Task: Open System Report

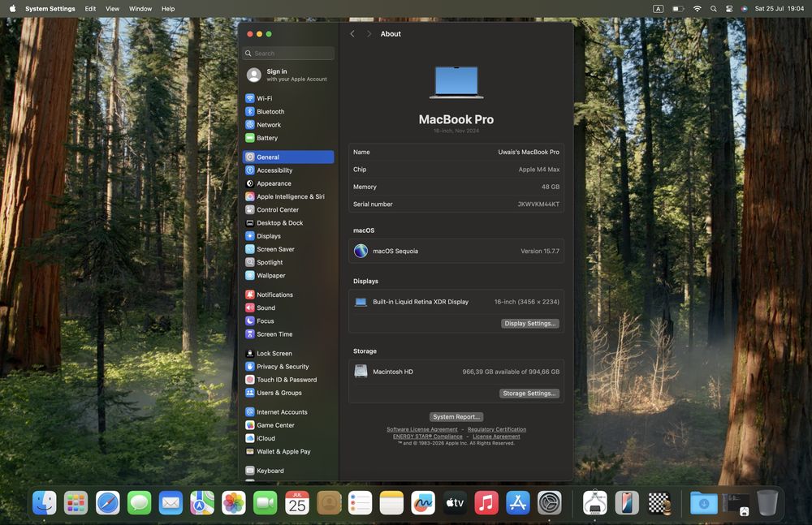Action: (x=456, y=417)
